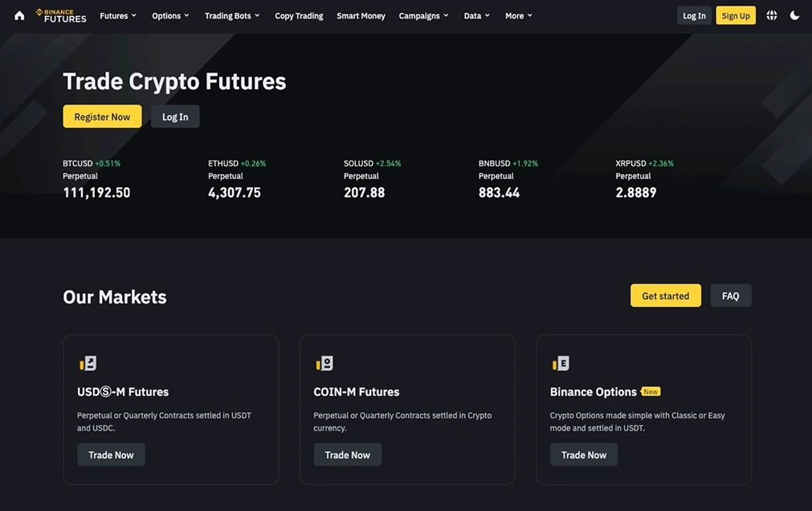Click the Binance Futures home icon

[18, 14]
